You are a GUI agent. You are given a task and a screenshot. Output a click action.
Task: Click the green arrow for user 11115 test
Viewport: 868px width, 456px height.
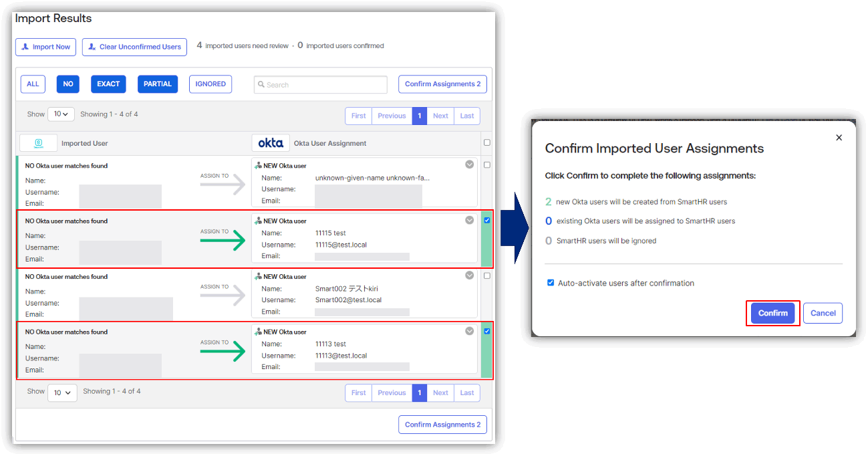[x=223, y=241]
